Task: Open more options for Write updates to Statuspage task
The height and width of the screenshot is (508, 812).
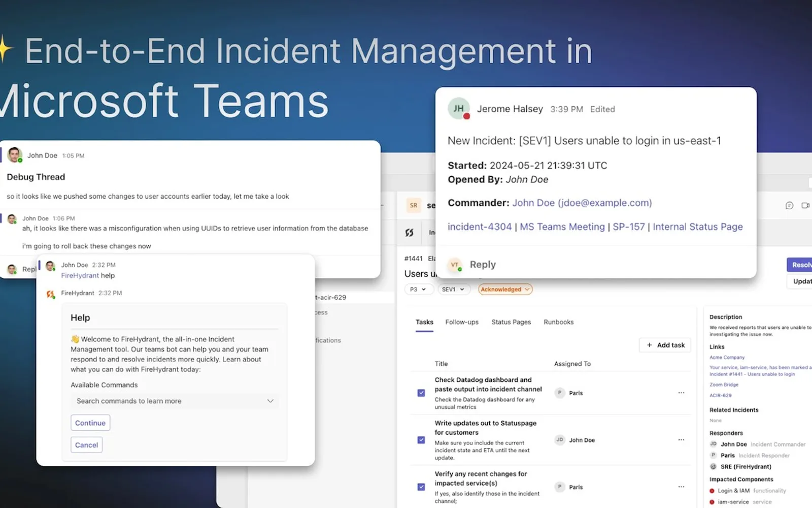Action: [681, 440]
